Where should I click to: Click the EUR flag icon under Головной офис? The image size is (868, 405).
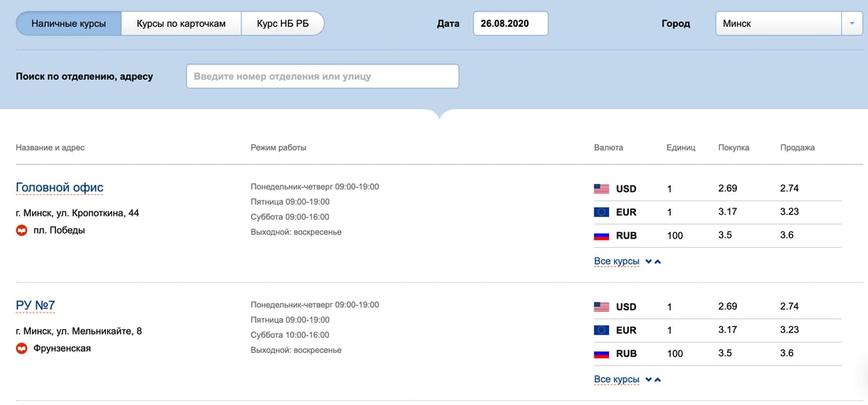click(601, 212)
